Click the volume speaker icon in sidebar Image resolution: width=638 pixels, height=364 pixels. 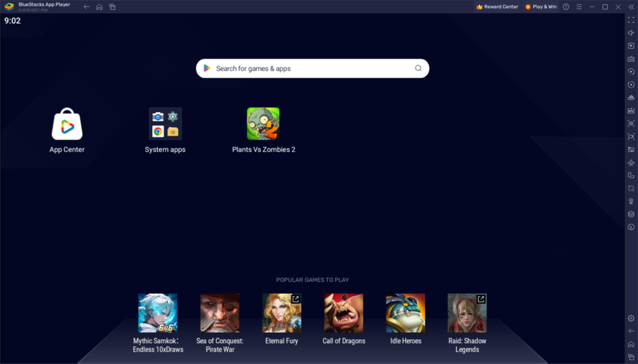click(631, 33)
